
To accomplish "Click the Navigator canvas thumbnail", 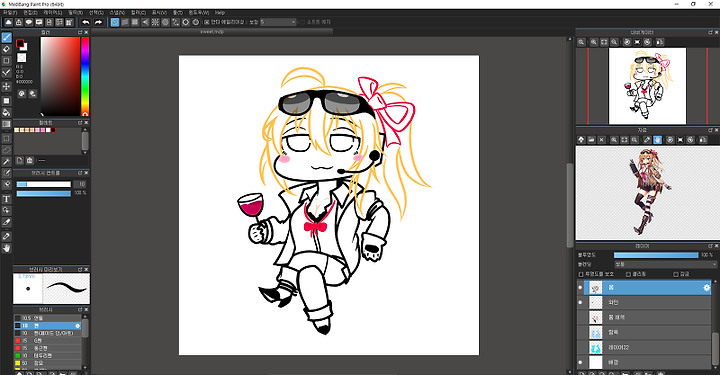I will 647,86.
